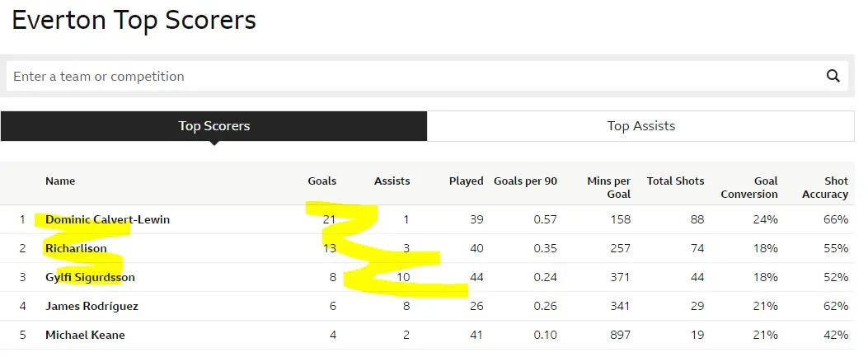Select Michael Keane in the table
Viewport: 868px width, 357px height.
point(85,335)
